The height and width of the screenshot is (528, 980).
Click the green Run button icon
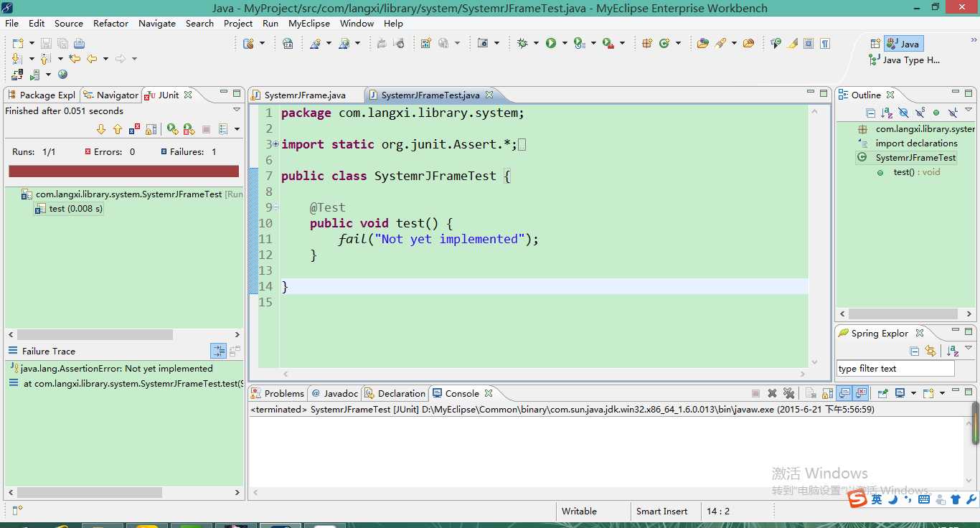tap(551, 43)
